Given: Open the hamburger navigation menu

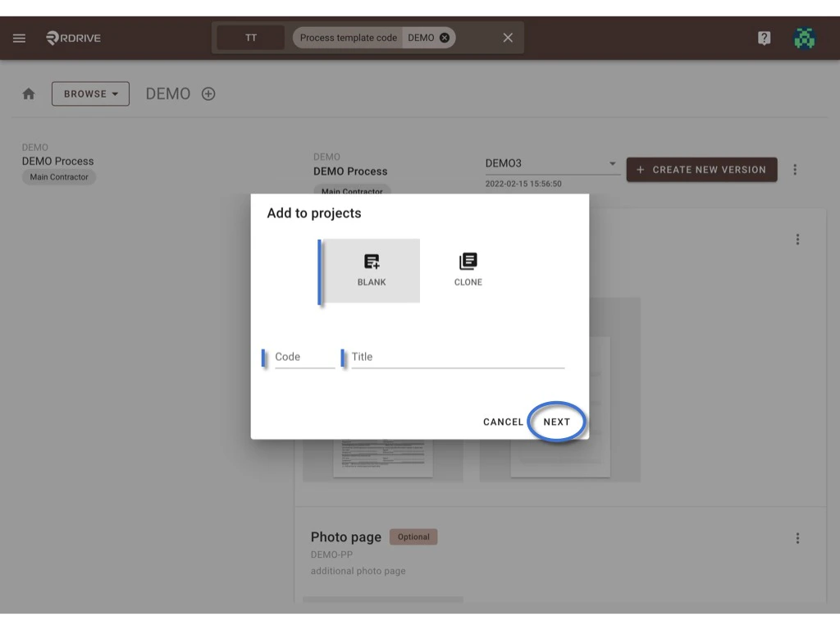Looking at the screenshot, I should (x=19, y=37).
